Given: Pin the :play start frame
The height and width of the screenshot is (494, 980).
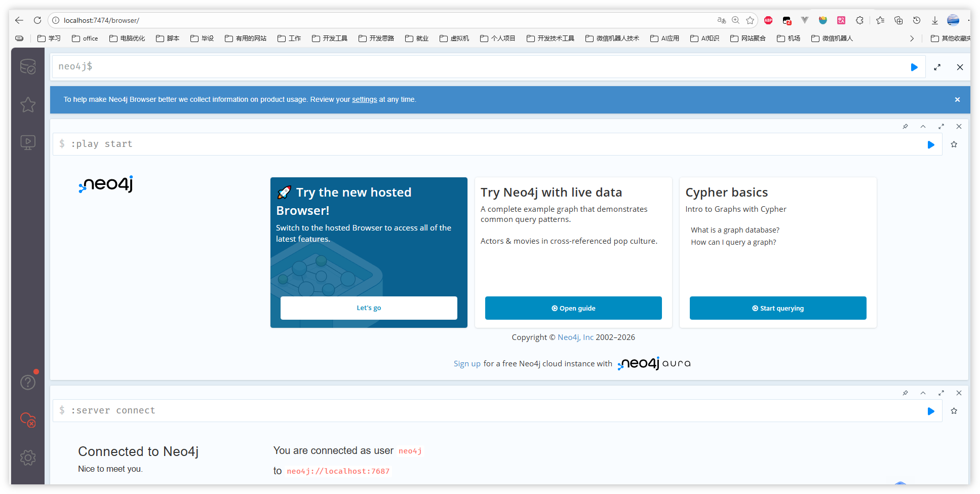Looking at the screenshot, I should coord(905,126).
